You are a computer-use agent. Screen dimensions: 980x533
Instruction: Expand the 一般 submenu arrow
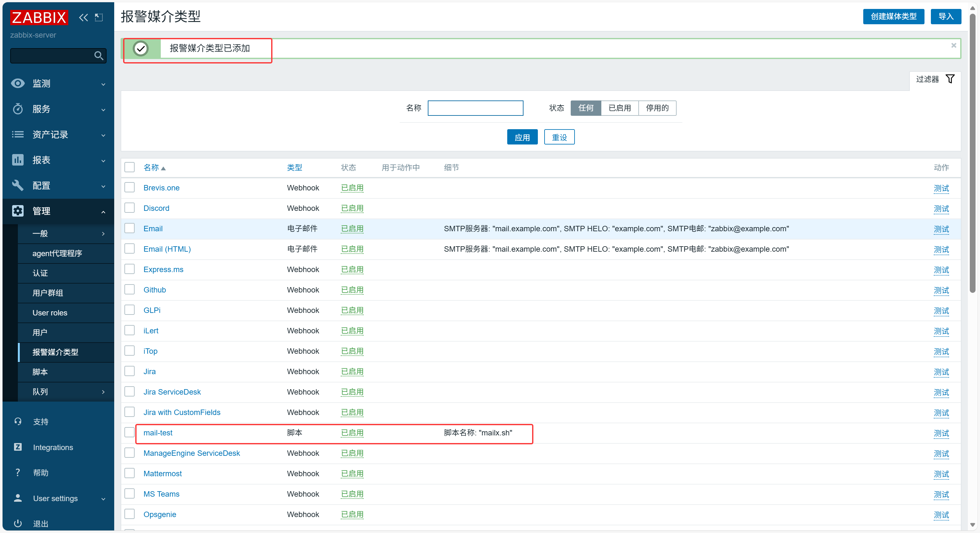click(x=103, y=233)
